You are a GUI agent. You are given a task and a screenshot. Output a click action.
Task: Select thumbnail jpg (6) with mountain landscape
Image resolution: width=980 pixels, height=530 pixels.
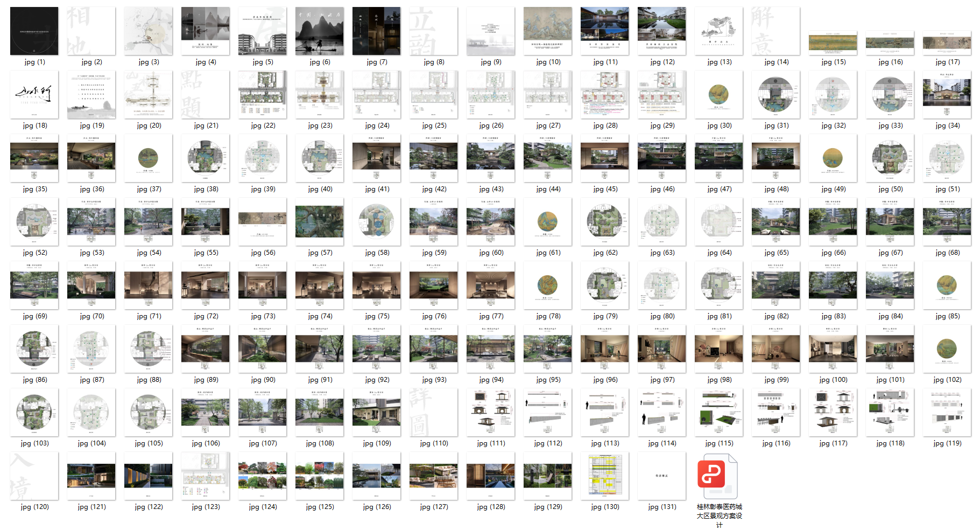(x=320, y=31)
